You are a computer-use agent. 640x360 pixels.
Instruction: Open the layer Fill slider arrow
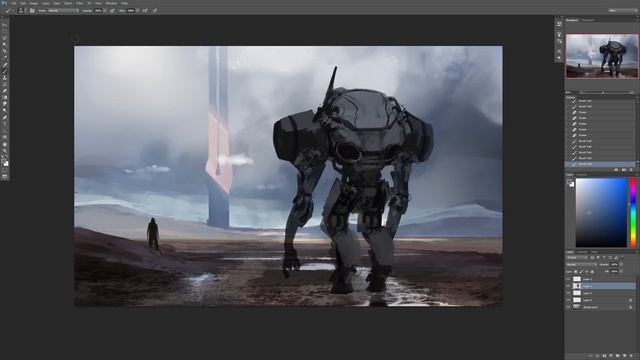coord(621,271)
